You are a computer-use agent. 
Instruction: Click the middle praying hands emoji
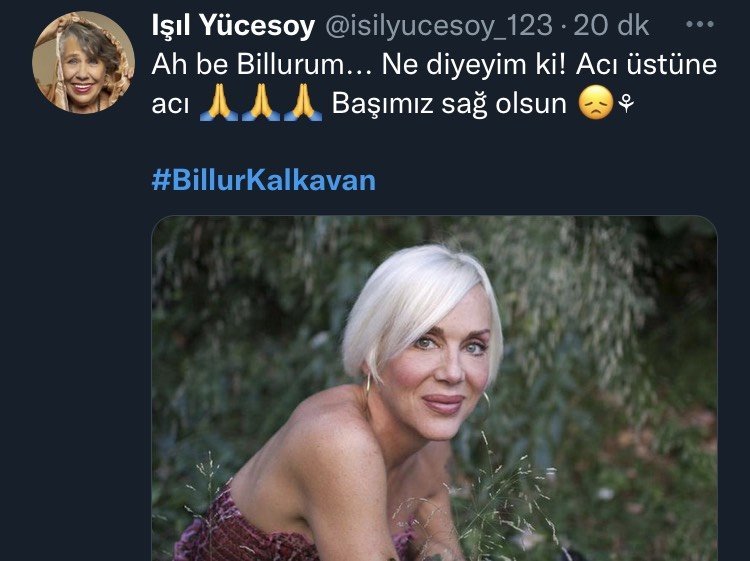(x=261, y=102)
